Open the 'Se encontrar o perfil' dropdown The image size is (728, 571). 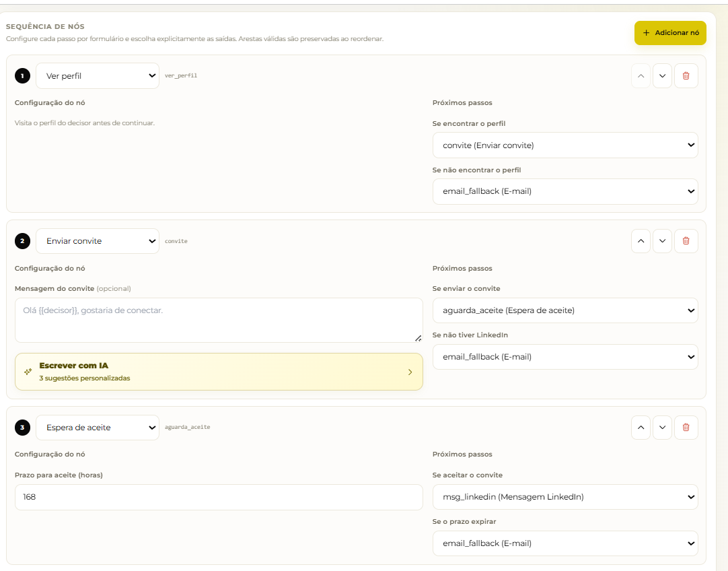point(565,145)
